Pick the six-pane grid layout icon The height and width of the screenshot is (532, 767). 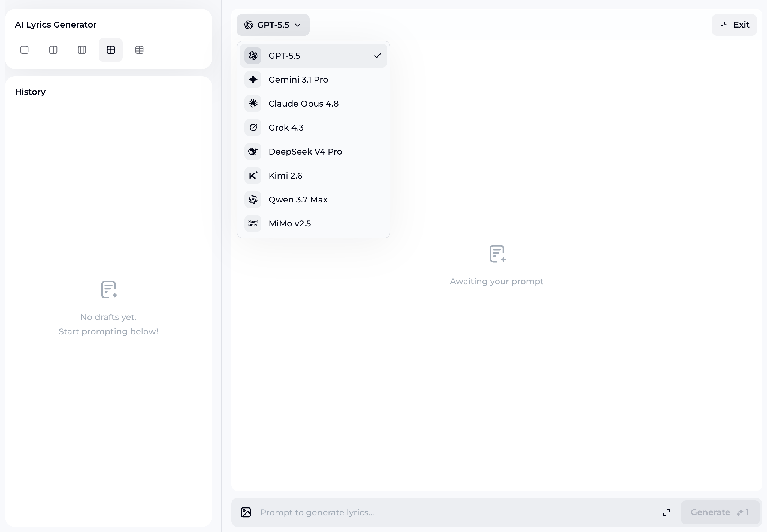click(x=139, y=50)
